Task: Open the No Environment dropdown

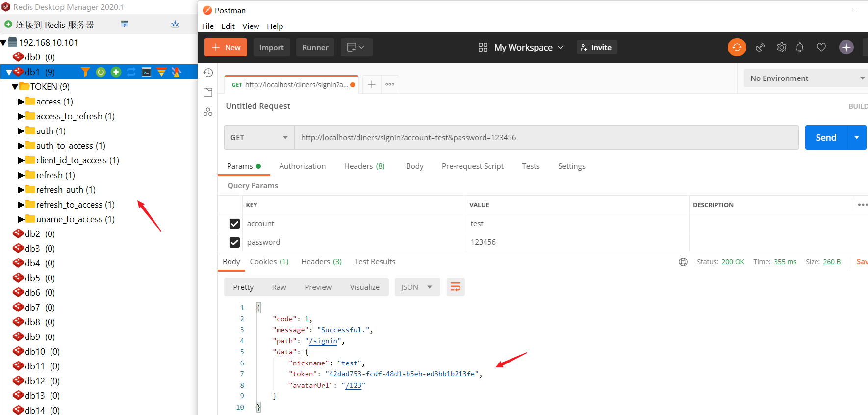Action: point(806,78)
